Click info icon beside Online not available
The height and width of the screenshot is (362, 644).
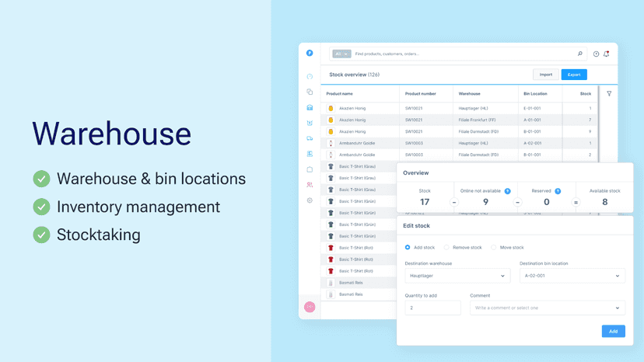point(508,191)
